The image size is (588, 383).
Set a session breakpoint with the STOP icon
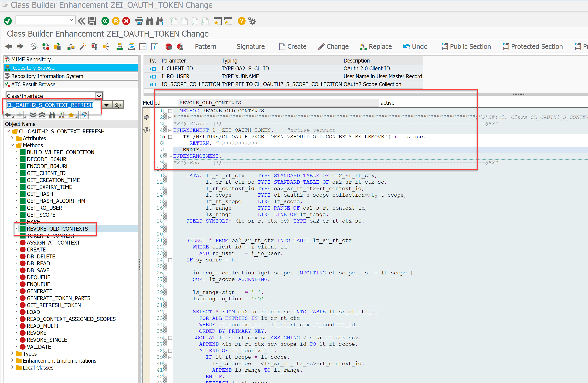click(x=169, y=46)
